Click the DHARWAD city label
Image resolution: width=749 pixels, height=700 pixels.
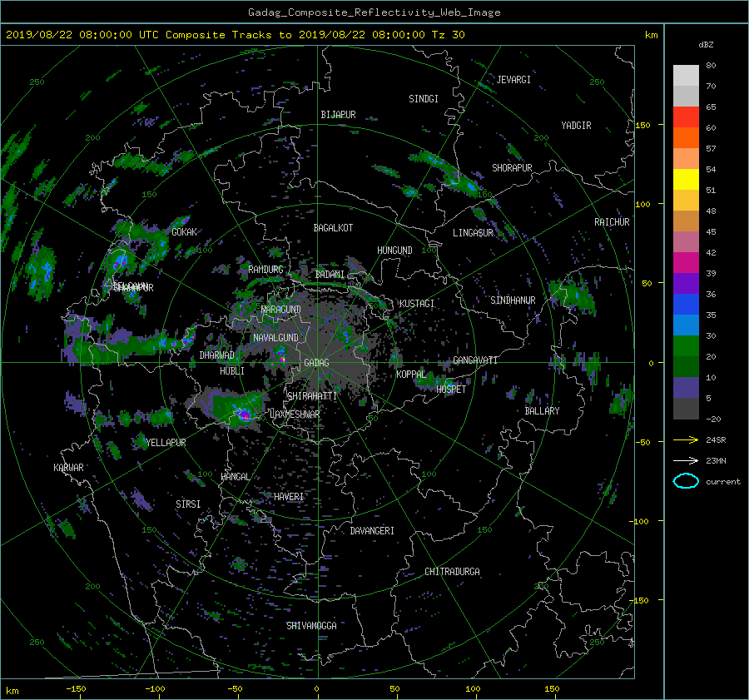coord(217,355)
